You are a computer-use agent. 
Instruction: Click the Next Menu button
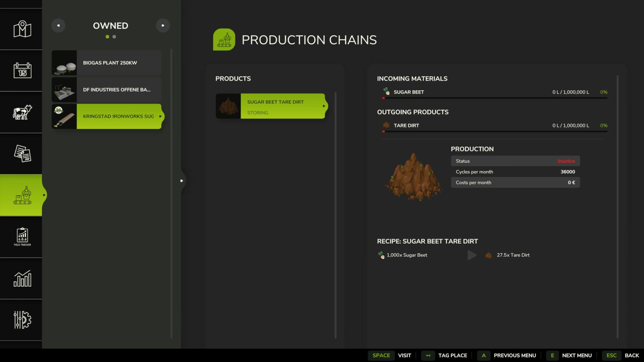click(569, 355)
